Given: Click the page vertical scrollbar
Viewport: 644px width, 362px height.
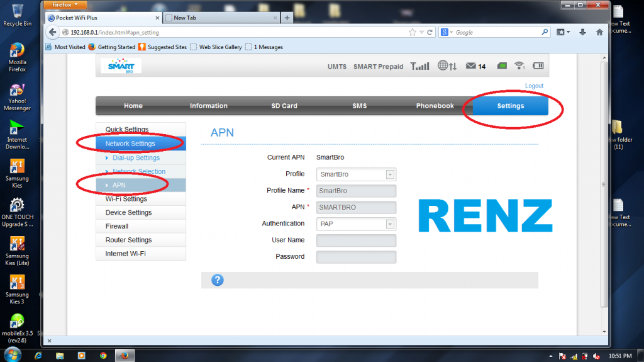Looking at the screenshot, I should pos(604,184).
